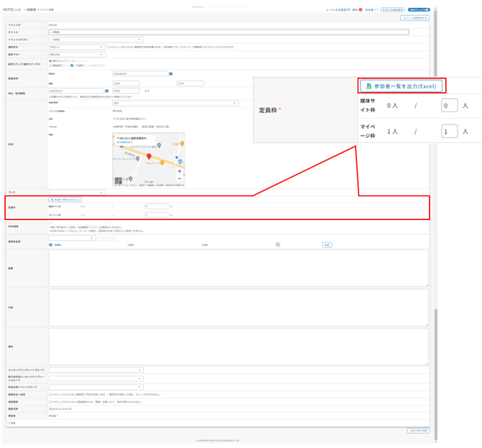Click the save button at bottom right

[x=418, y=430]
